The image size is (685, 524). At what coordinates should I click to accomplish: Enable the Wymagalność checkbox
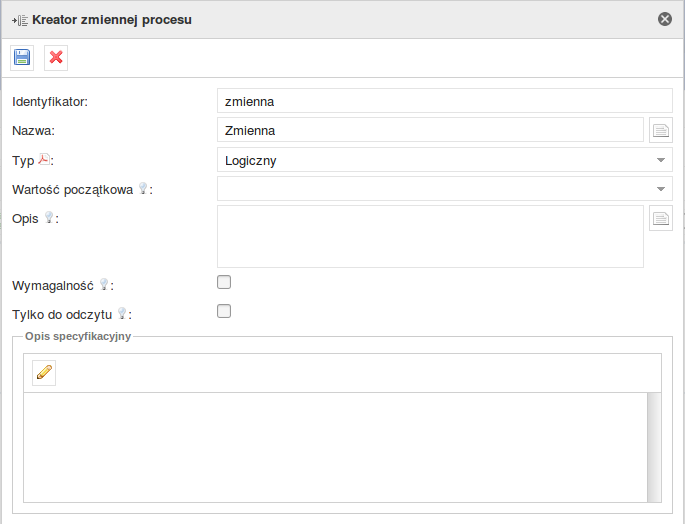pyautogui.click(x=224, y=282)
